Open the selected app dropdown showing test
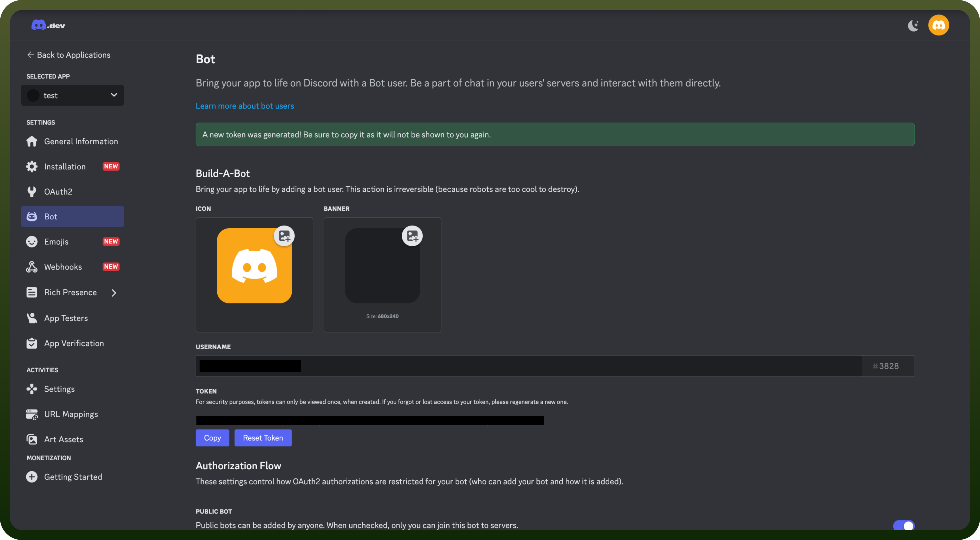The width and height of the screenshot is (980, 540). (72, 95)
